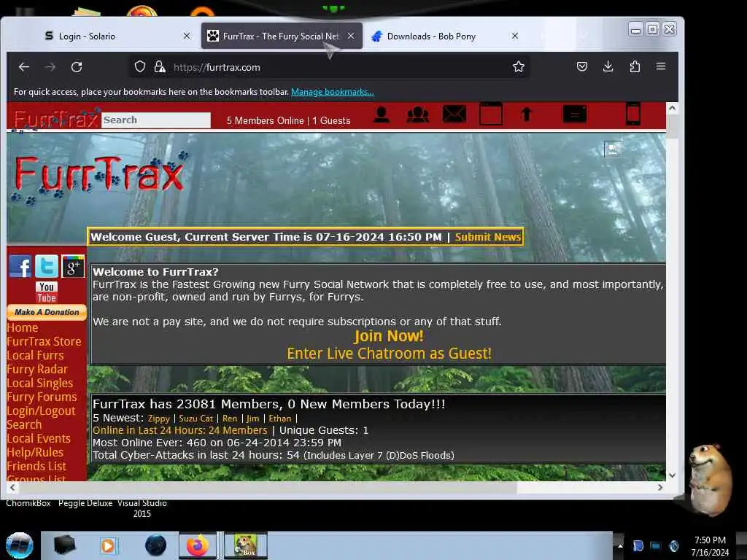This screenshot has width=747, height=560.
Task: Click Submit News link
Action: click(488, 237)
